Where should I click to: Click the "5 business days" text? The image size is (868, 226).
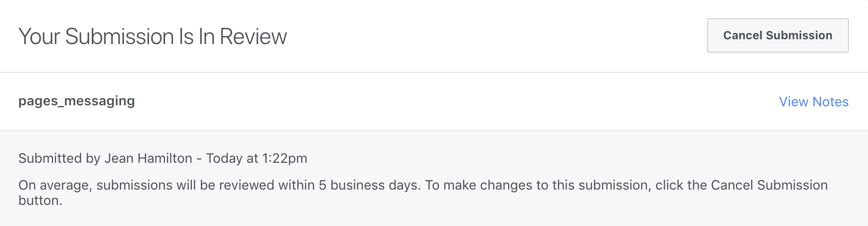tap(369, 185)
